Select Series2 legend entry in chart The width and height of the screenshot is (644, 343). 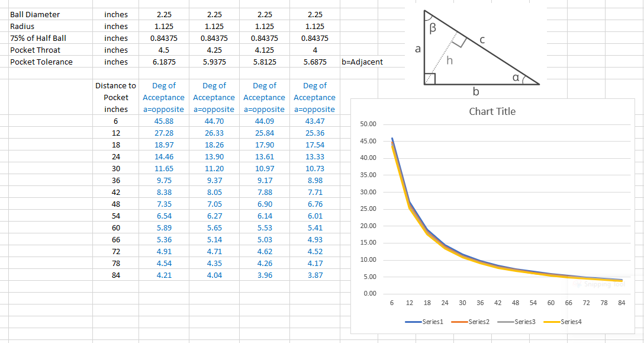point(472,322)
